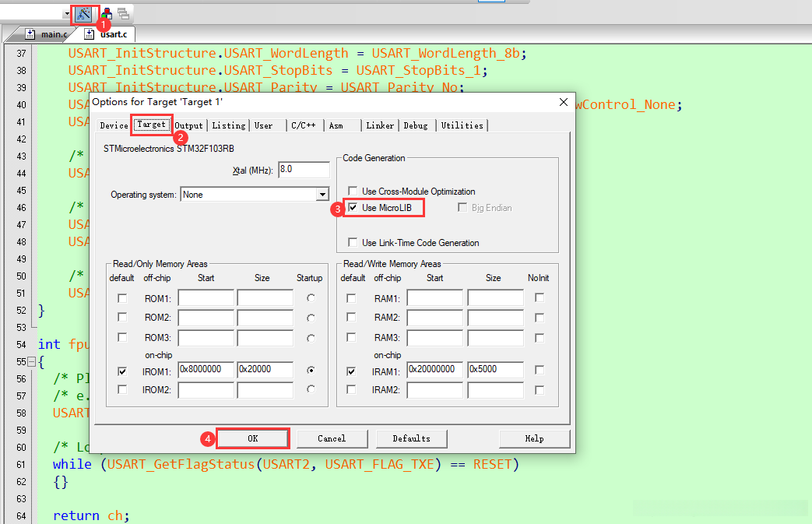Click the USART_WordLength_8b text on line 37
Viewport: 812px width, 524px height.
[446, 53]
